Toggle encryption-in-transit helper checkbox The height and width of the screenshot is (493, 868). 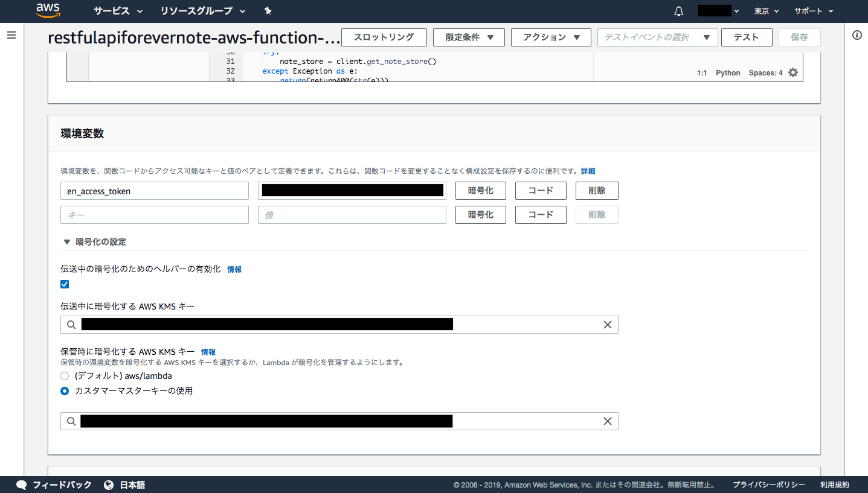65,284
